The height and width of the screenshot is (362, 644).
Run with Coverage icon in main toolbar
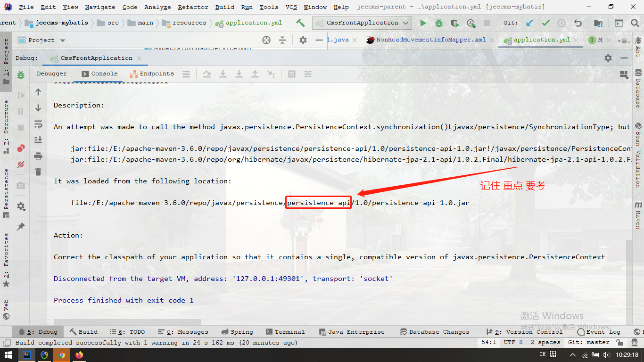(x=455, y=23)
